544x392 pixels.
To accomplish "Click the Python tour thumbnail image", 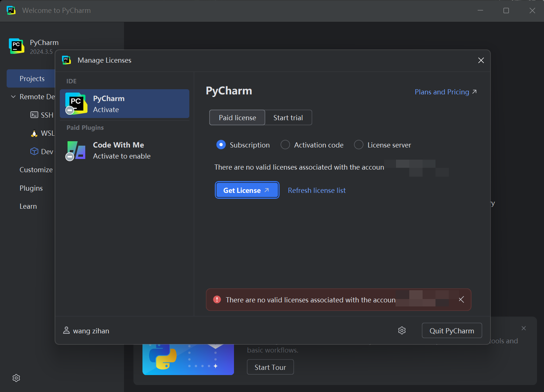I will [188, 360].
